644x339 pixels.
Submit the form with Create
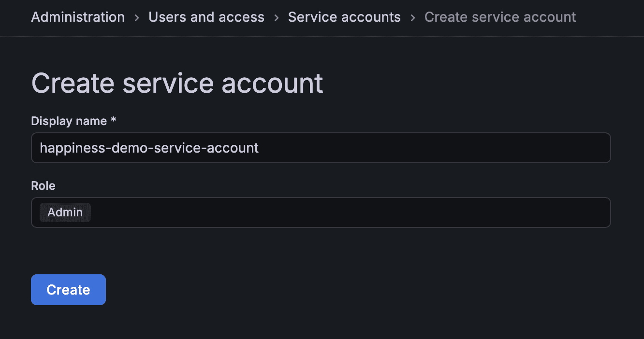(x=68, y=289)
